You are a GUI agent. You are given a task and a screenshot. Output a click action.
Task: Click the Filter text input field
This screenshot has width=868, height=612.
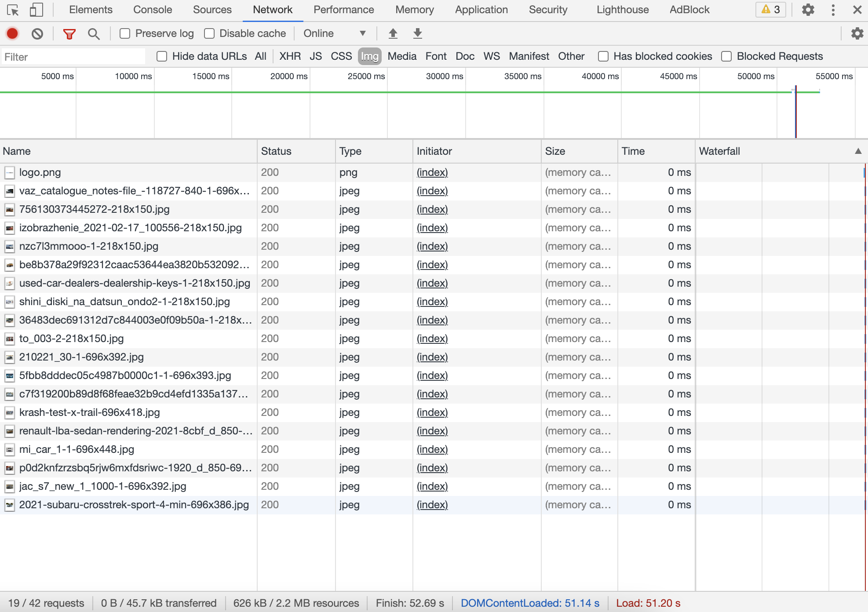(x=73, y=57)
